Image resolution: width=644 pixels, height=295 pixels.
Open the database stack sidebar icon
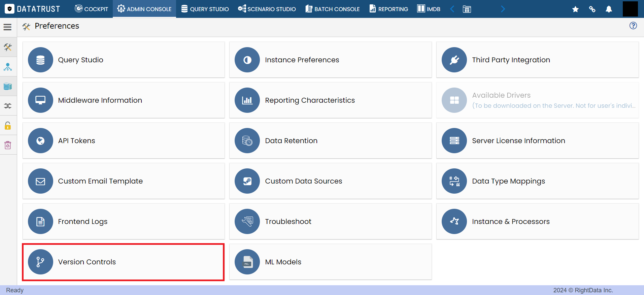tap(8, 86)
